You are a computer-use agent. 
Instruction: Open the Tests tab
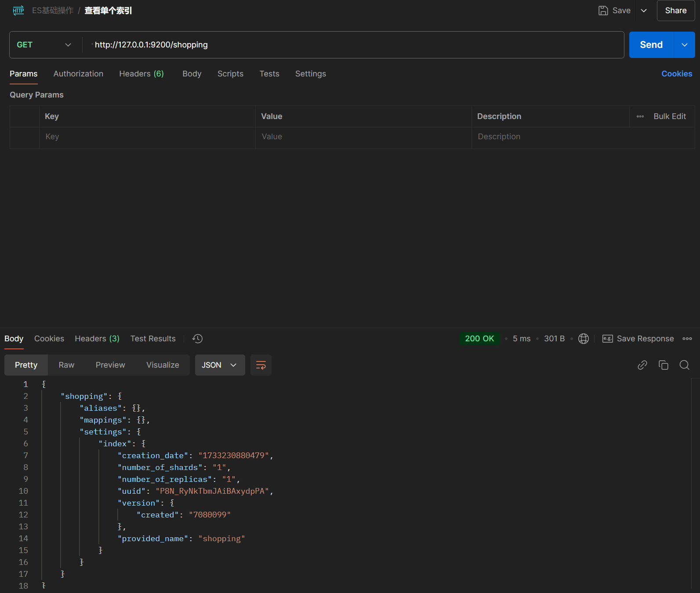point(269,74)
